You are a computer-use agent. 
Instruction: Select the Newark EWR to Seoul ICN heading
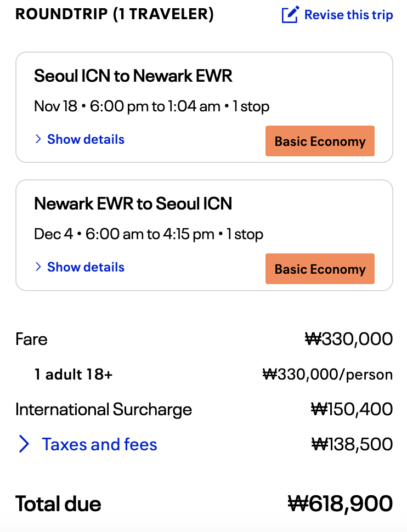[x=133, y=203]
